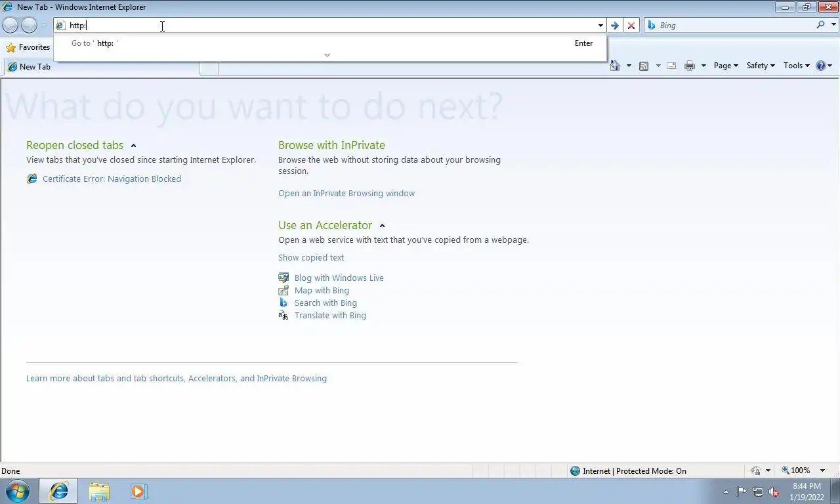Click the Read Mail icon

[671, 66]
